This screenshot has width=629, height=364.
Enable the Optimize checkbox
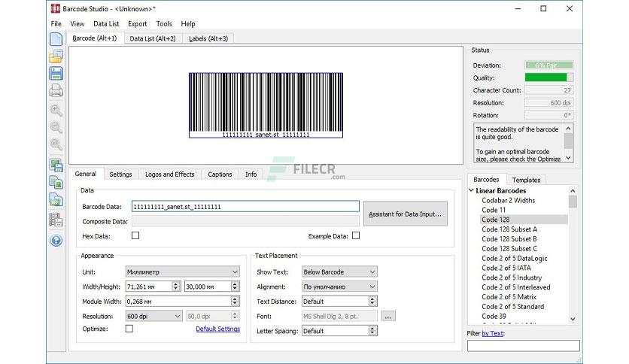129,329
